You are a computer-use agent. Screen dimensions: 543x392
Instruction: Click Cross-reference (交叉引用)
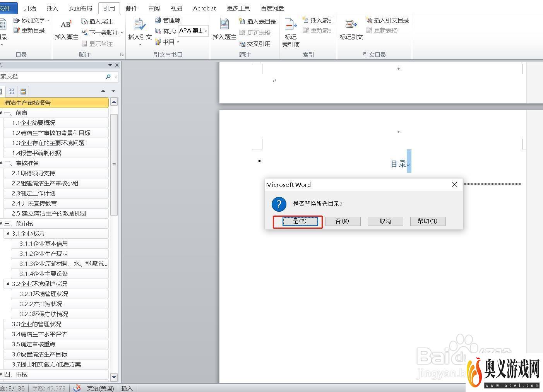point(255,44)
